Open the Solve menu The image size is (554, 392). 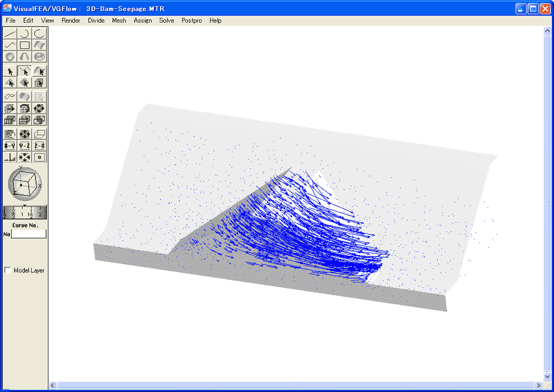pos(166,20)
